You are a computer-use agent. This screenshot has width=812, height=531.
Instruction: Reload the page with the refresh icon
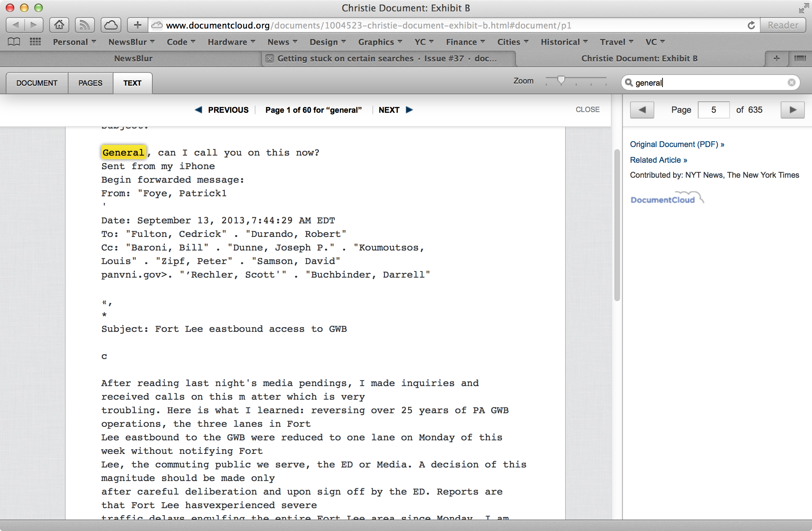751,25
